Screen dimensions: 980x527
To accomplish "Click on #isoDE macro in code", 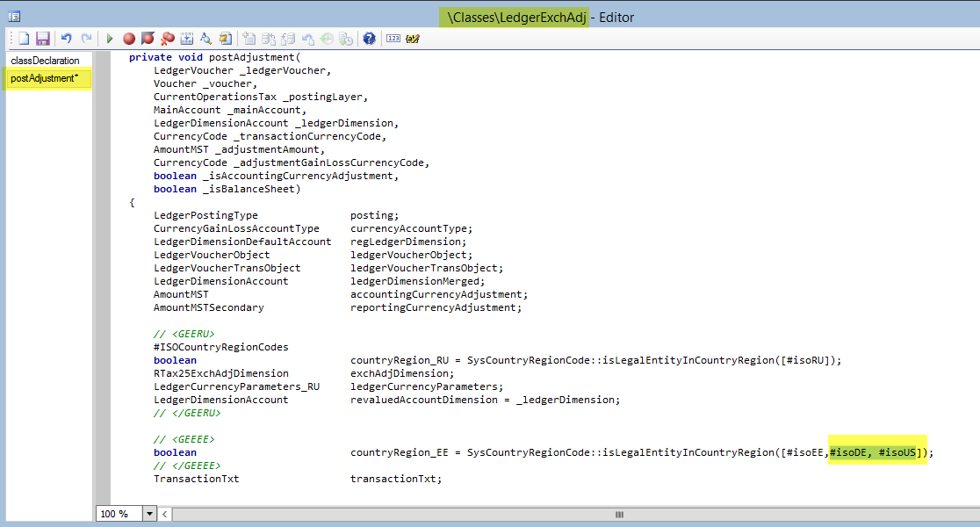I will (x=849, y=452).
